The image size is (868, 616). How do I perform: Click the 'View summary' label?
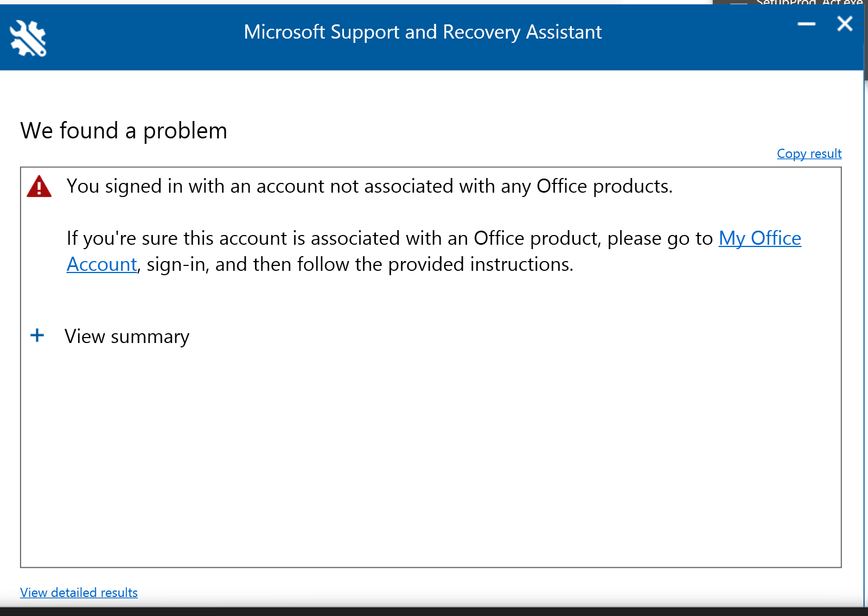click(x=127, y=336)
